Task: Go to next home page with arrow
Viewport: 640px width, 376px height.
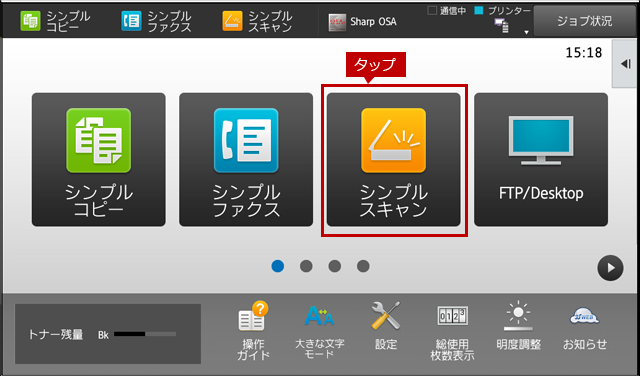Action: pyautogui.click(x=610, y=268)
